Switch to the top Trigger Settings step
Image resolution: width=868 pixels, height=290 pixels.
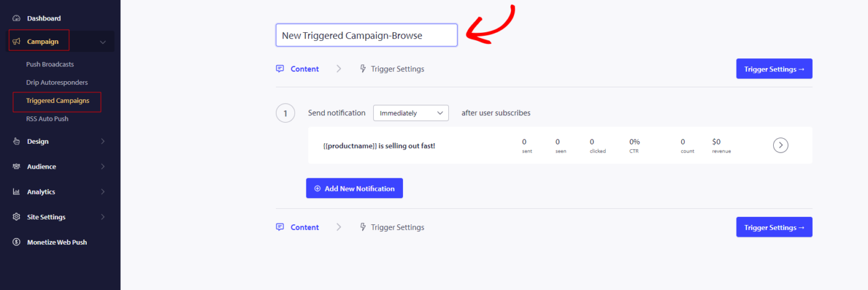coord(392,69)
